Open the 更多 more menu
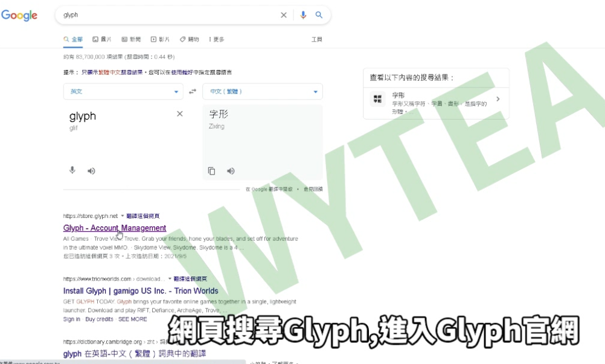The height and width of the screenshot is (364, 605). [x=216, y=39]
